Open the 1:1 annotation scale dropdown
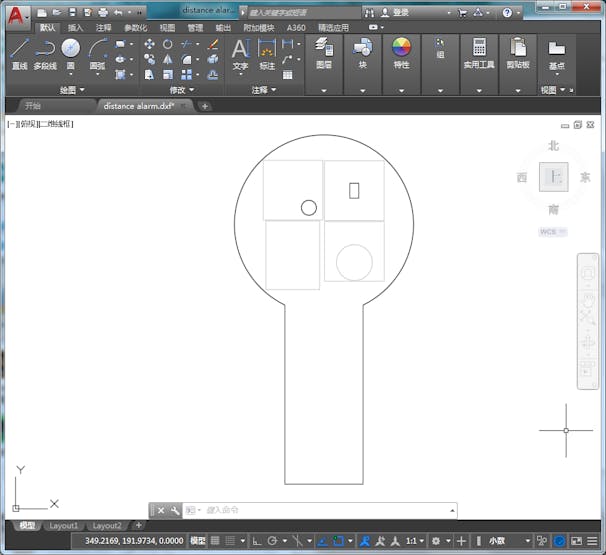This screenshot has height=555, width=606. pyautogui.click(x=412, y=541)
